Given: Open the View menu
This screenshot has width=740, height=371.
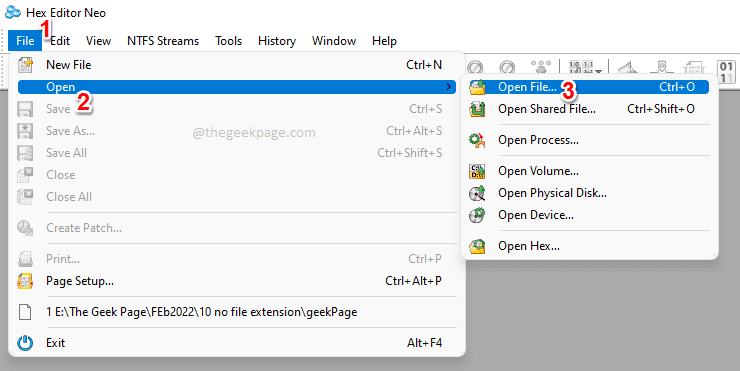Looking at the screenshot, I should tap(98, 41).
